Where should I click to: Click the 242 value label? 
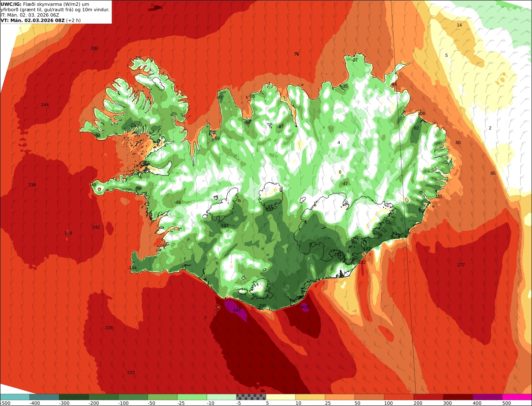tap(96, 227)
